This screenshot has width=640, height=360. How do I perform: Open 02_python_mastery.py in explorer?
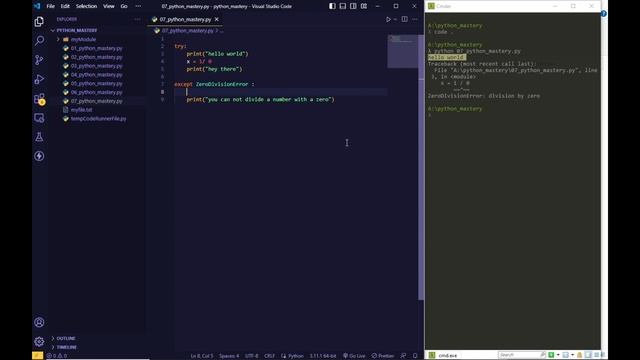96,57
